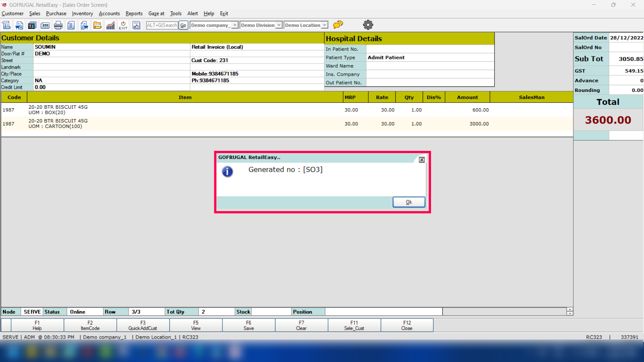Expand the Demo company dropdown
The height and width of the screenshot is (362, 644).
[x=235, y=25]
